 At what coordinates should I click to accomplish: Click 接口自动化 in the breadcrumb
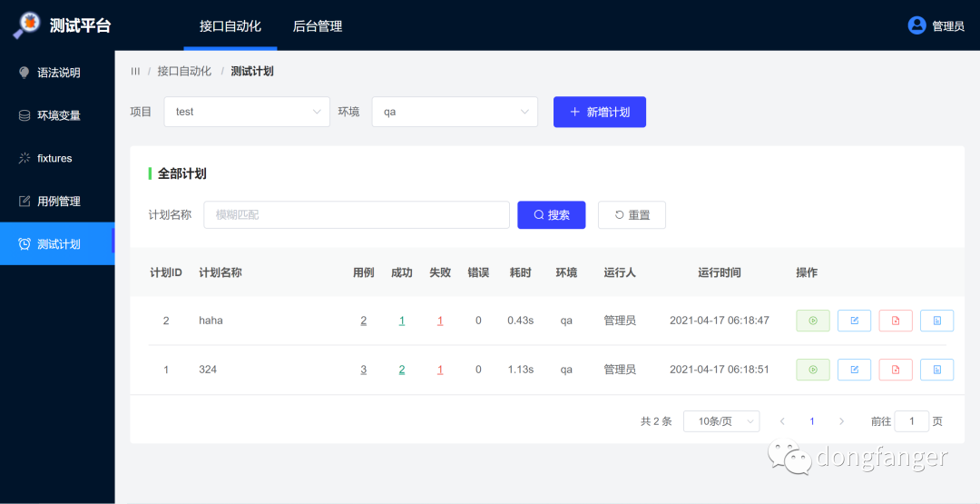(184, 71)
